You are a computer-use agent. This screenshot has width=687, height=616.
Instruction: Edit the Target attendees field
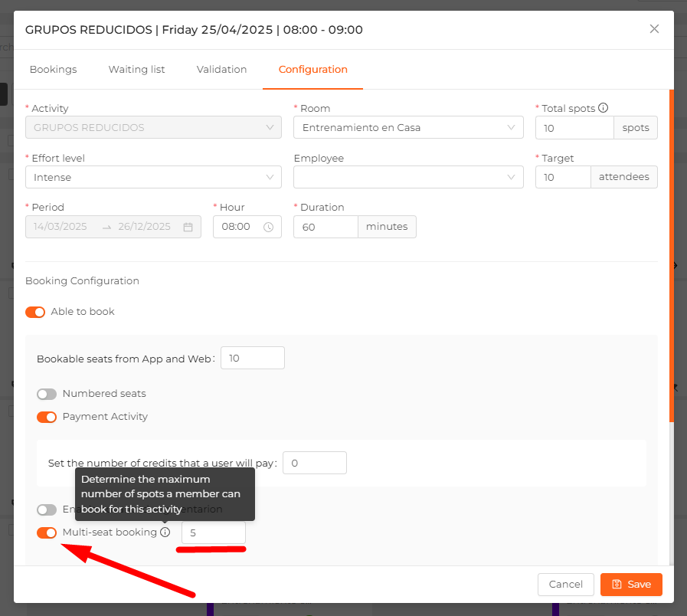click(563, 177)
